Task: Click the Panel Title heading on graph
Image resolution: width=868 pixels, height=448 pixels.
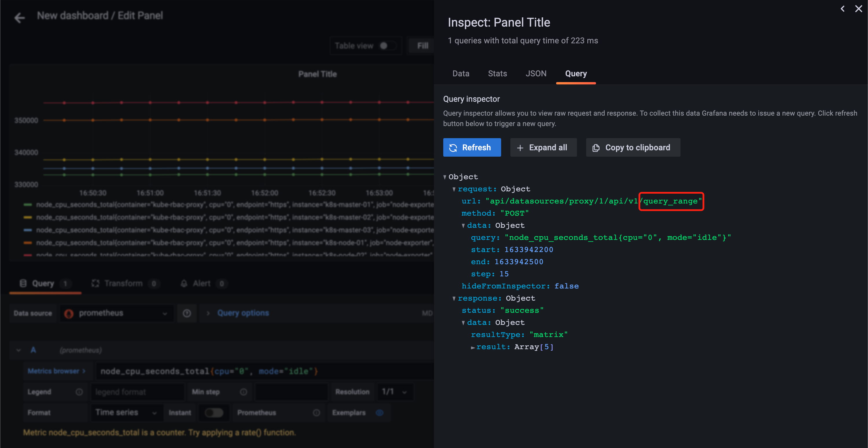Action: 317,74
